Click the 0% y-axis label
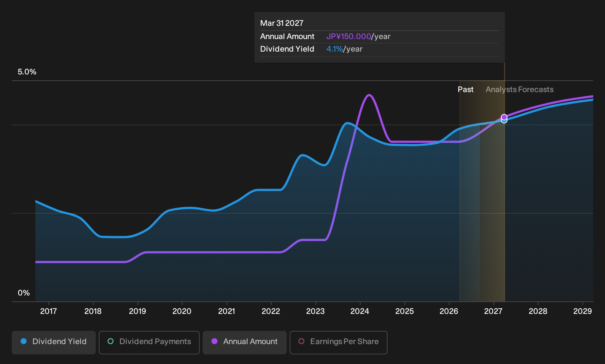605x364 pixels. (x=24, y=293)
